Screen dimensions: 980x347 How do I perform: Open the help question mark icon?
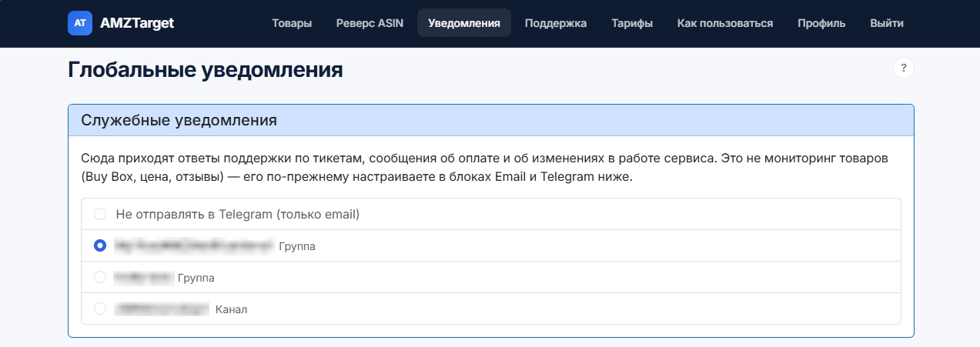click(x=904, y=68)
